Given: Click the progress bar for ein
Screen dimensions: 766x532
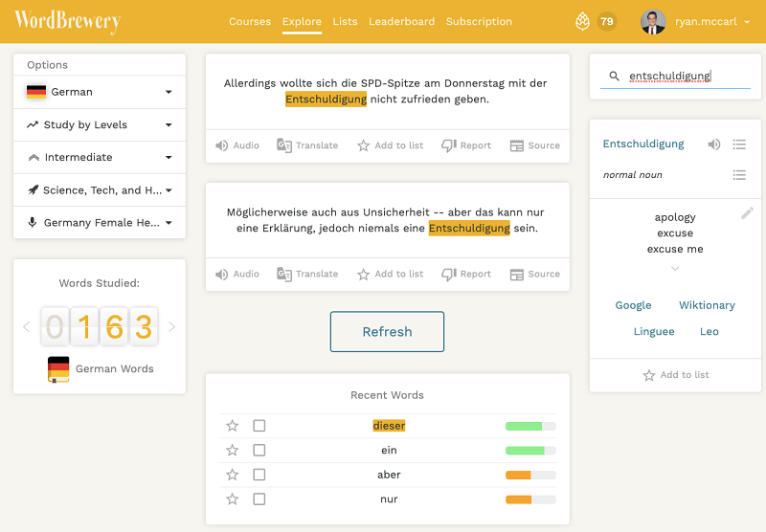Looking at the screenshot, I should point(530,451).
